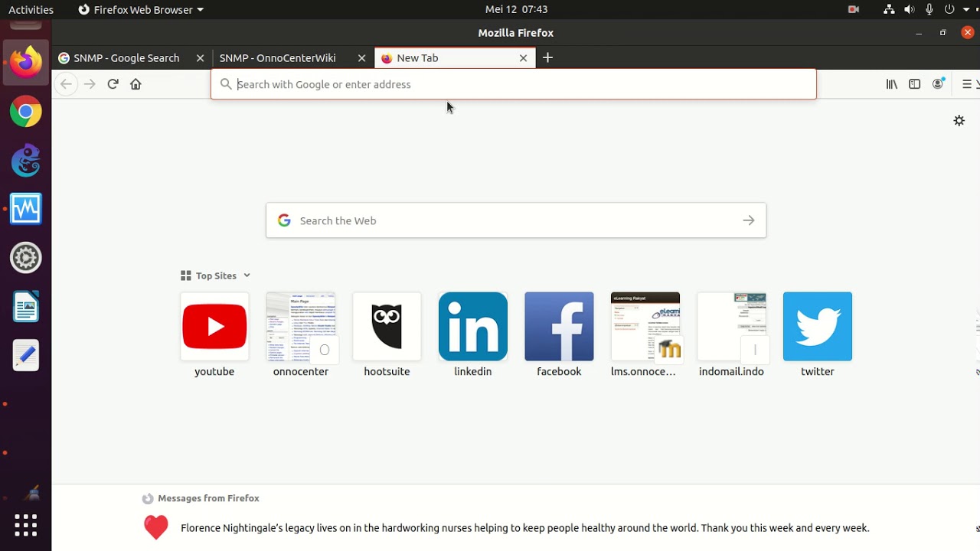Expand the Top Sites section dropdown
The image size is (980, 551).
click(x=247, y=275)
